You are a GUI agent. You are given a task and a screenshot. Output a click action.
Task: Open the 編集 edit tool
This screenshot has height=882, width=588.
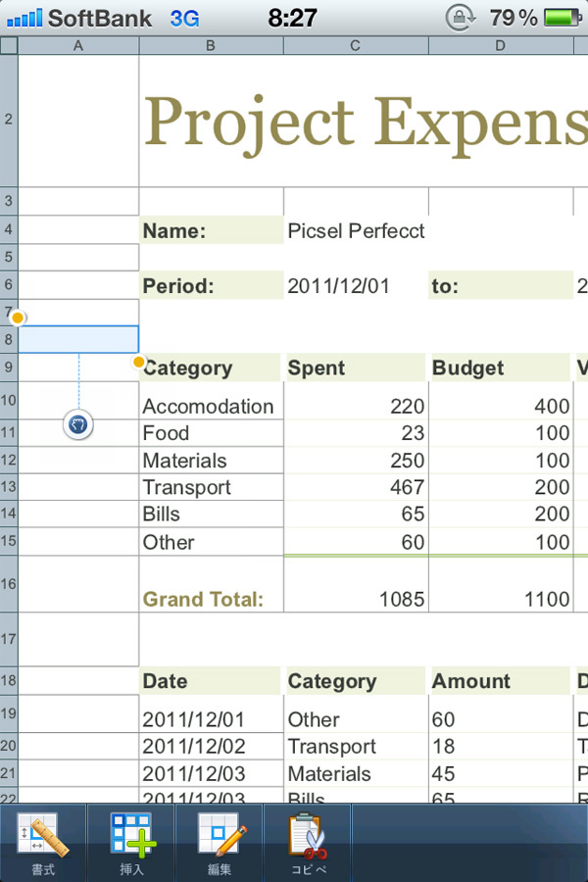pyautogui.click(x=220, y=842)
